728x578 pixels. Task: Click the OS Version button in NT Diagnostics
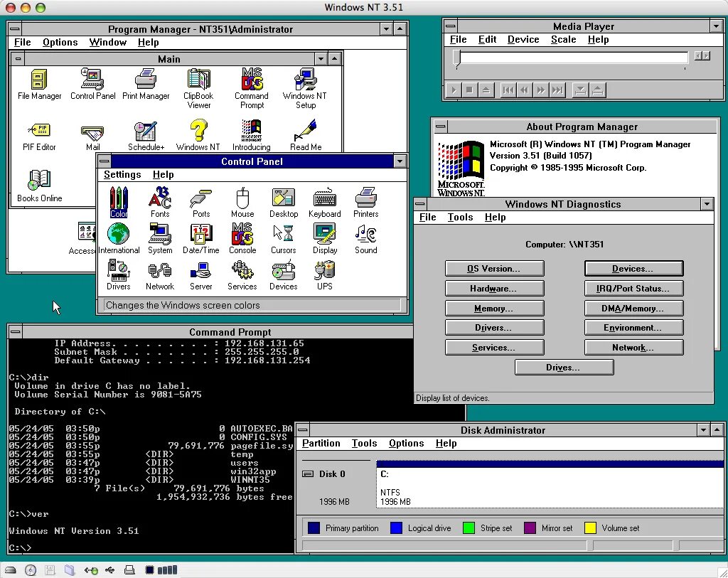494,268
